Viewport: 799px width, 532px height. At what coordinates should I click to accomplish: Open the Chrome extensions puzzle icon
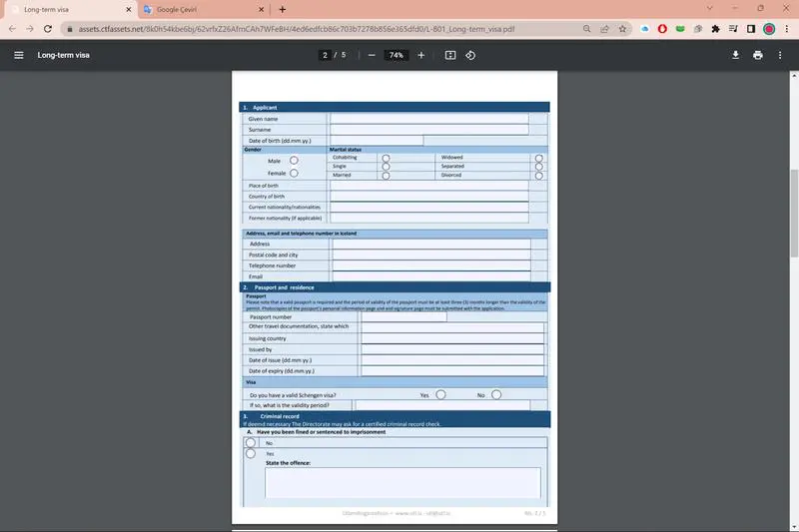(716, 29)
